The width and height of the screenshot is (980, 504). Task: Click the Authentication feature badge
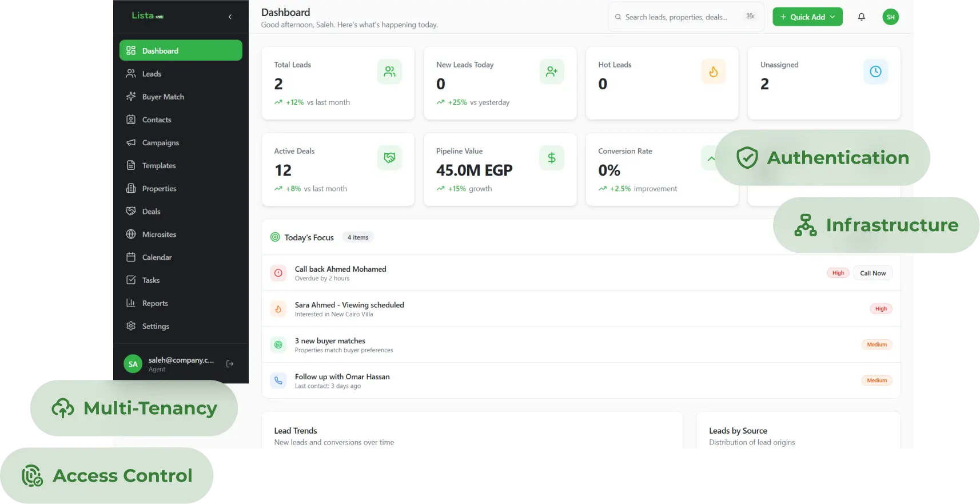[x=823, y=158]
